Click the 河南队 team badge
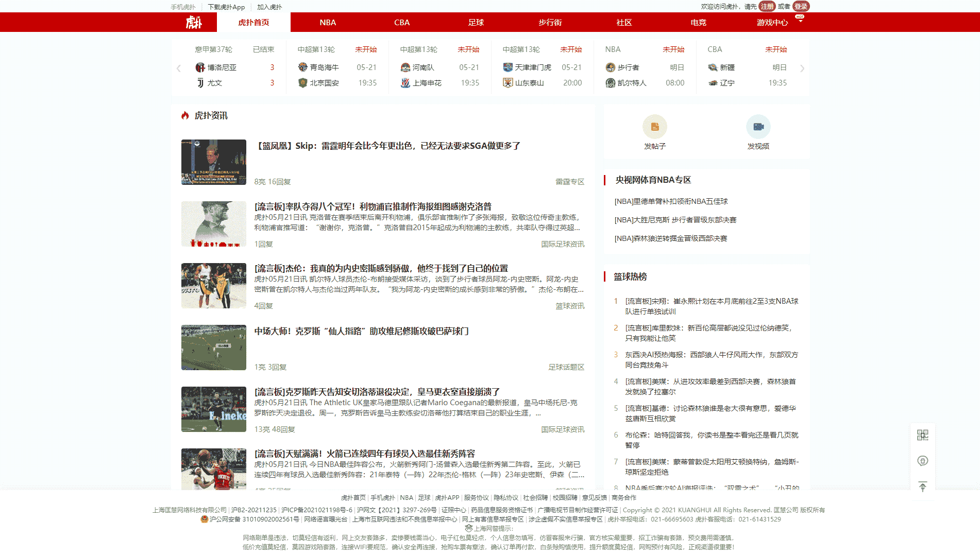 tap(405, 67)
